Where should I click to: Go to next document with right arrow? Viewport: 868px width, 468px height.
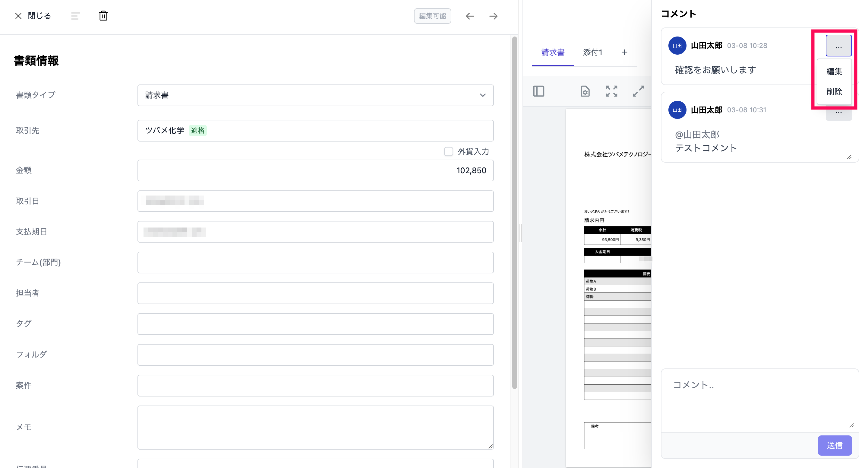[493, 16]
